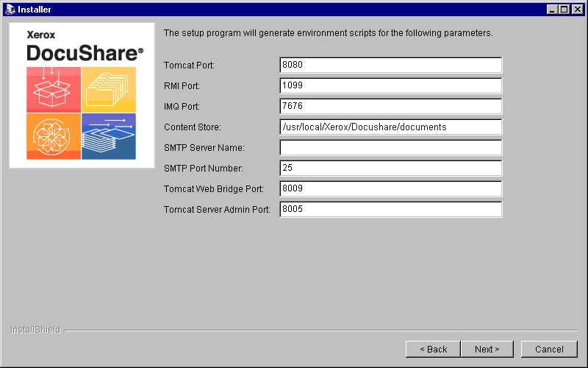Click the "Tomcat Server Admin Port:" label
This screenshot has width=588, height=368.
click(217, 210)
